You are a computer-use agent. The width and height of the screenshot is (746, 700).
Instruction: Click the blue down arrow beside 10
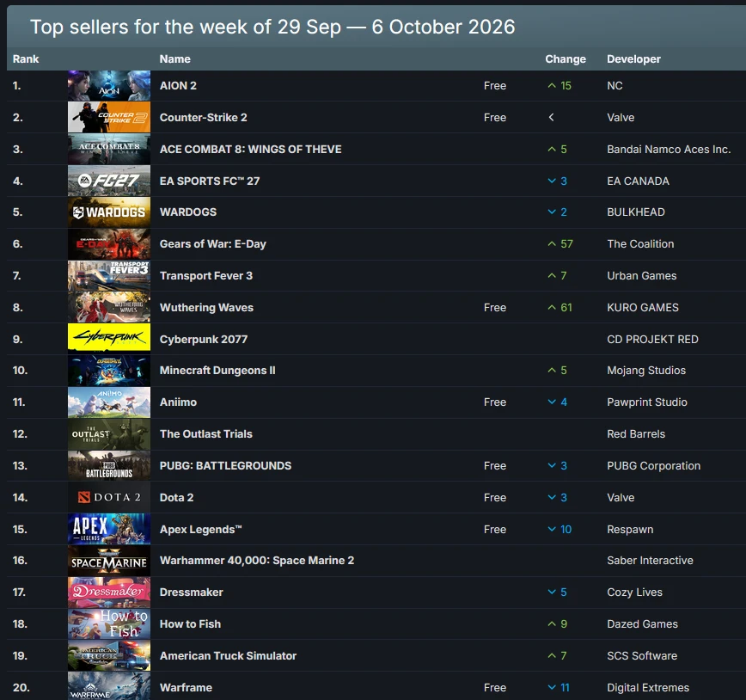[552, 529]
